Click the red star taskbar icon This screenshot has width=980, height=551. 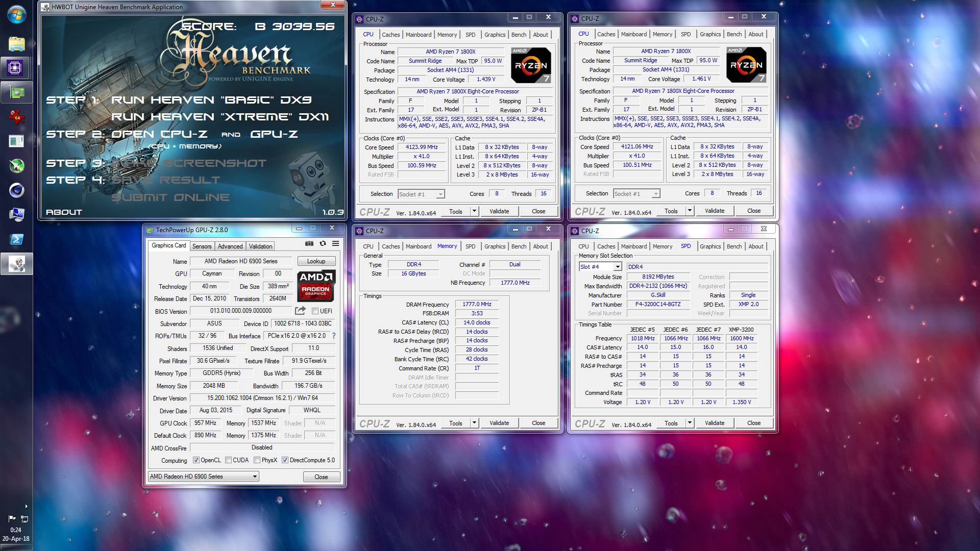tap(16, 117)
